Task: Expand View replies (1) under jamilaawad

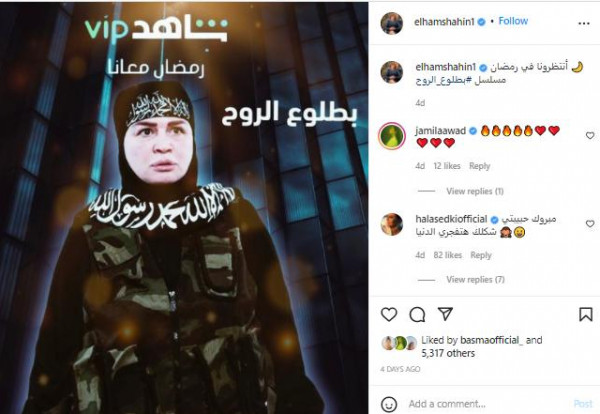Action: click(474, 191)
